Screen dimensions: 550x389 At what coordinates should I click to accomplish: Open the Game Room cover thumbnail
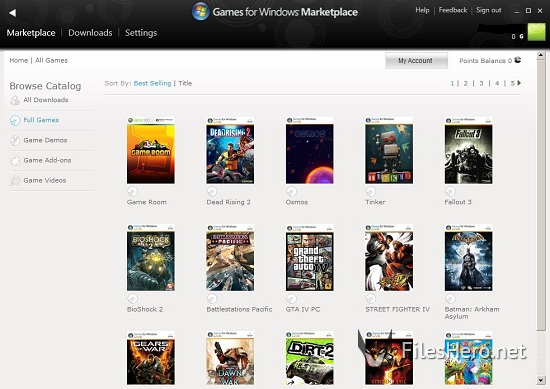click(x=151, y=150)
